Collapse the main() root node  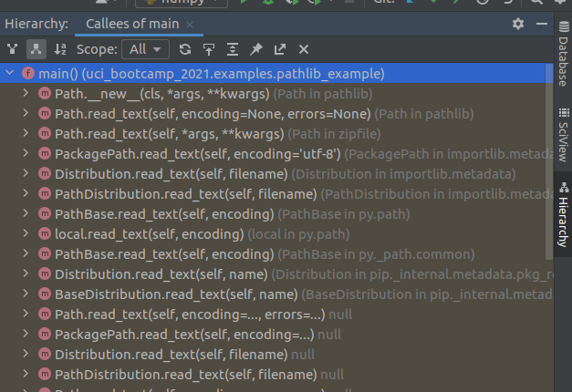click(x=9, y=73)
